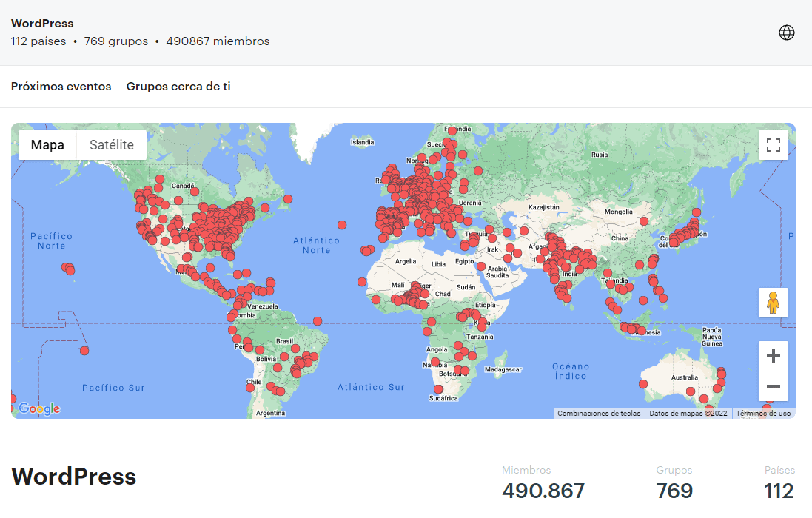Screen dimensions: 812x518
Task: Open the Grupos cerca de ti tab
Action: [x=178, y=87]
